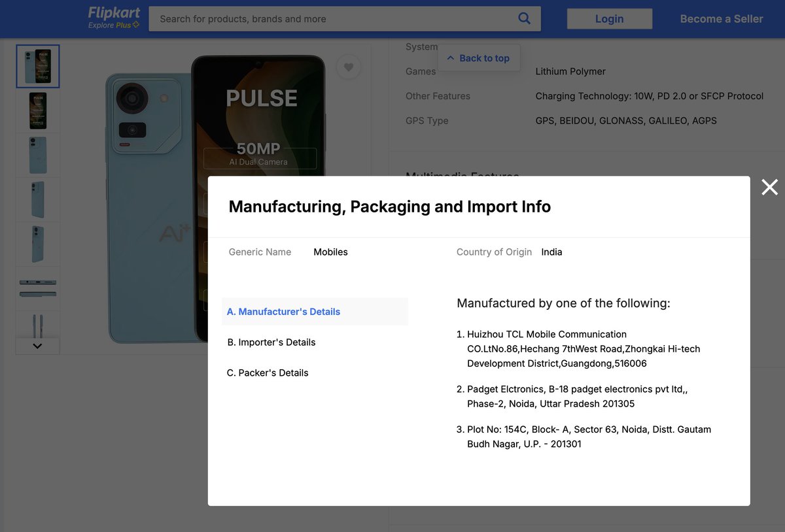Select sixth thumbnail showing phone edges
This screenshot has width=785, height=532.
[38, 289]
